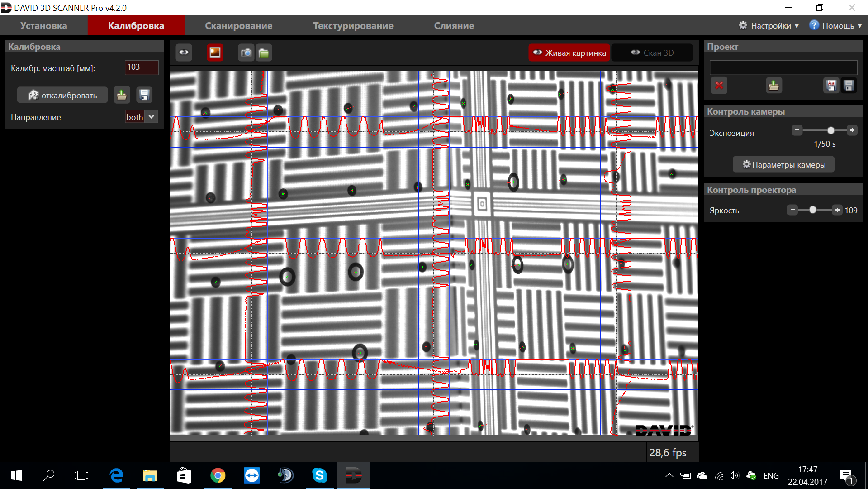Image resolution: width=868 pixels, height=489 pixels.
Task: Open the Настройки settings dropdown
Action: (769, 26)
